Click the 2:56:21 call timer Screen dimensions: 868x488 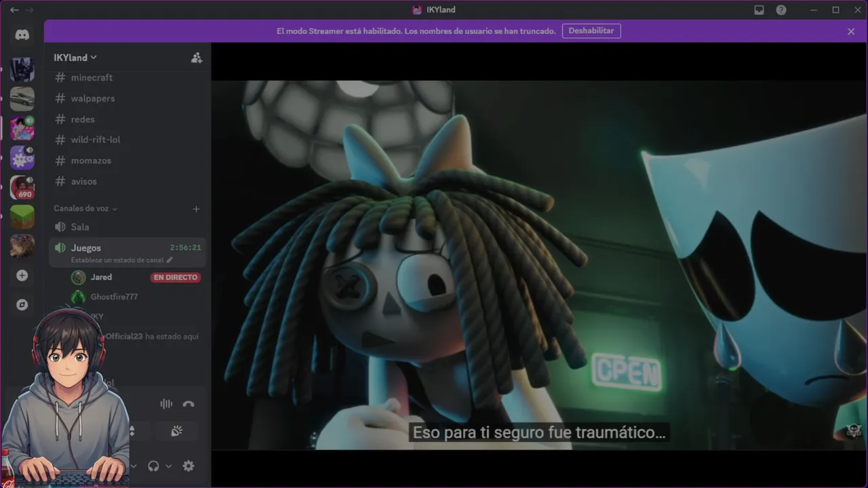pyautogui.click(x=186, y=248)
